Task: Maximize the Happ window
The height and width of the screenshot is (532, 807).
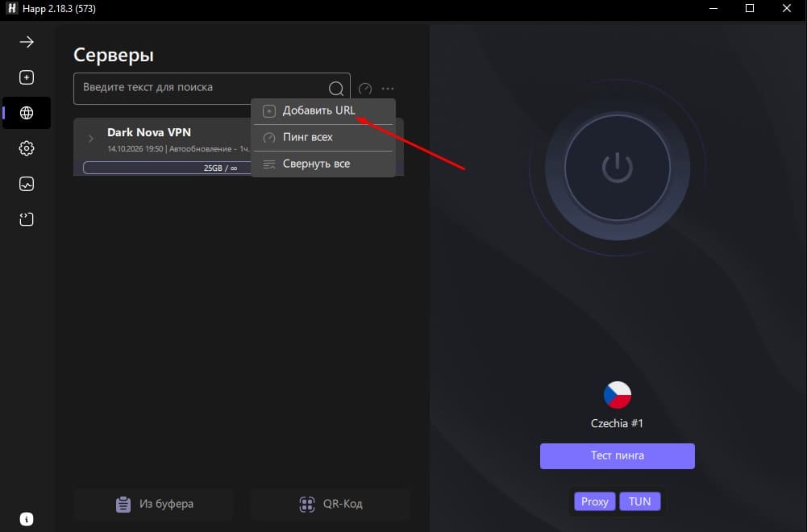Action: click(x=750, y=8)
